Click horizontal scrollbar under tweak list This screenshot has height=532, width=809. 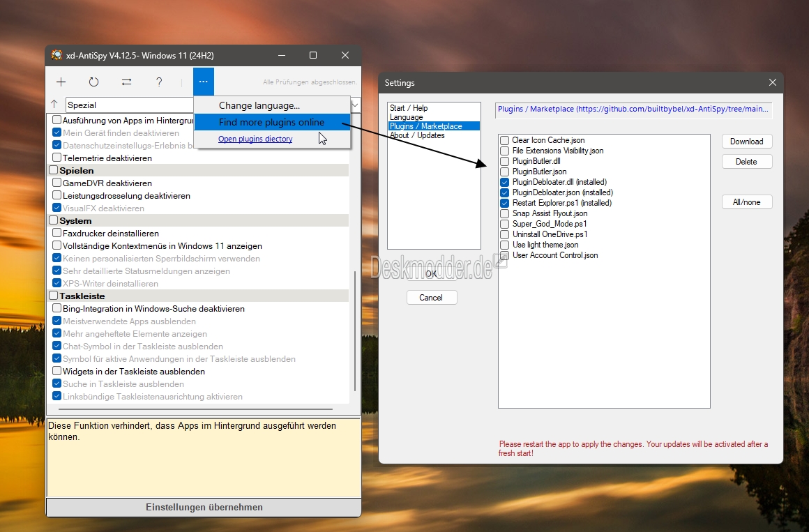pyautogui.click(x=195, y=409)
